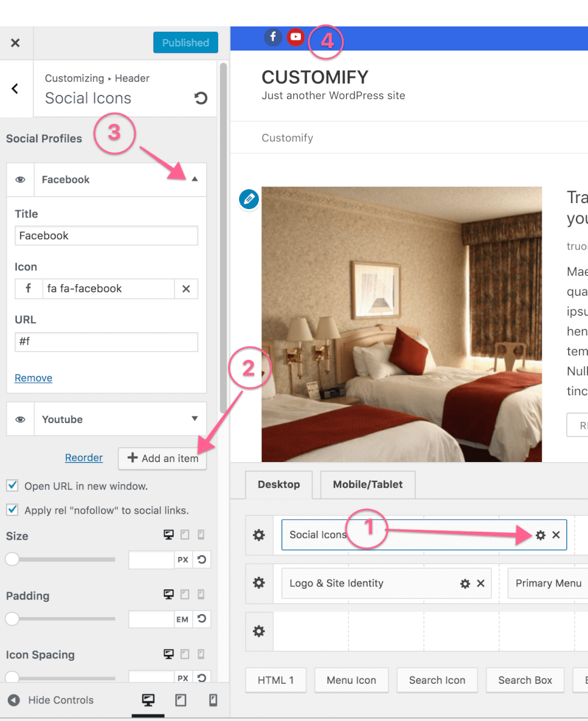The width and height of the screenshot is (588, 721).
Task: Remove Logo & Site Identity from builder
Action: (x=480, y=583)
